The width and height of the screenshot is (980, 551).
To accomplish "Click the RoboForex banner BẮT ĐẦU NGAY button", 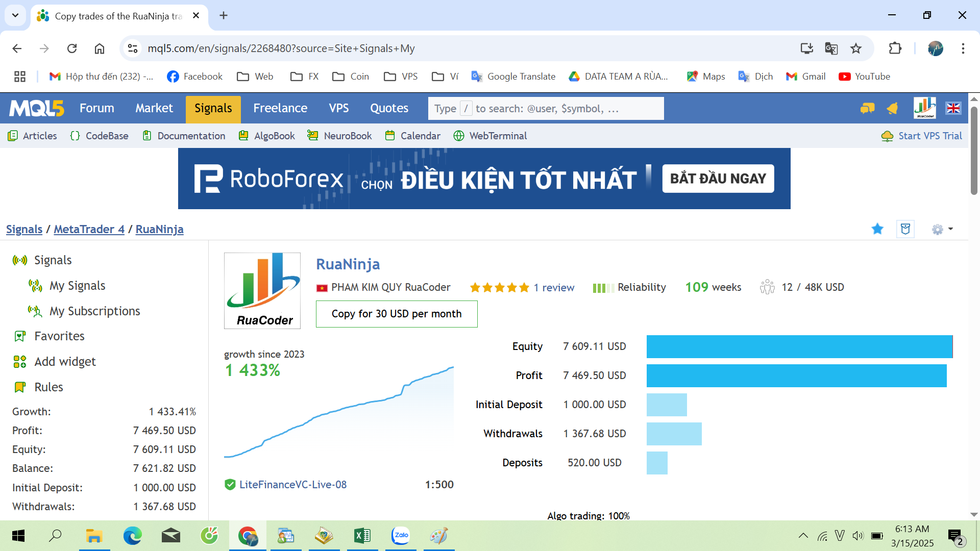I will (718, 179).
